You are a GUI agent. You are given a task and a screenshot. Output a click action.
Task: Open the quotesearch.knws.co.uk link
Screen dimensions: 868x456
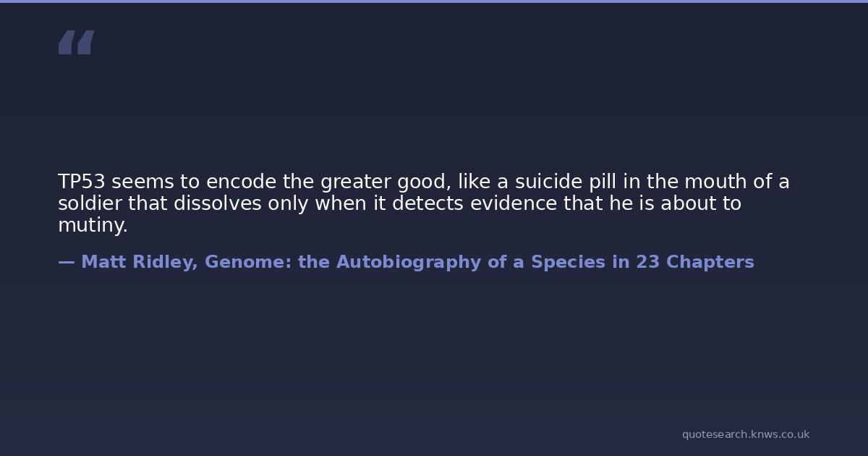click(746, 434)
